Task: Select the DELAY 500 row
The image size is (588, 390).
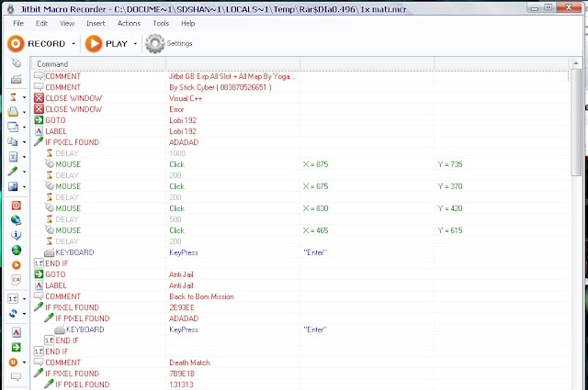Action: point(300,219)
